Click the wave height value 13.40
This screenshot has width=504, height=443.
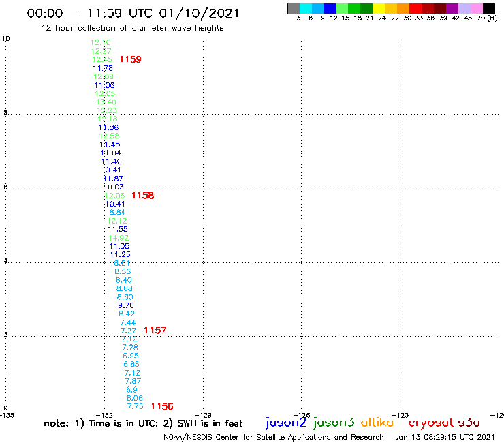[x=106, y=102]
